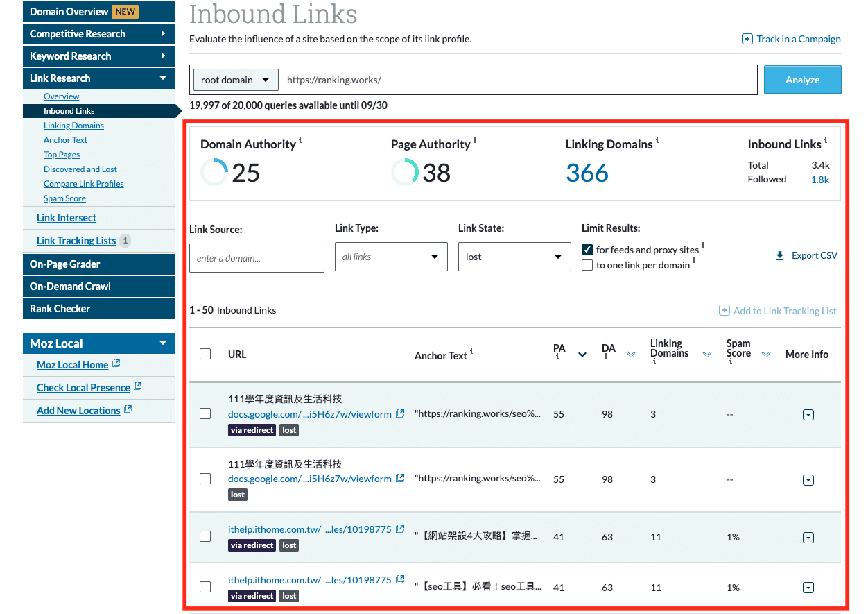Click the Analyze button
The width and height of the screenshot is (868, 614).
coord(802,80)
